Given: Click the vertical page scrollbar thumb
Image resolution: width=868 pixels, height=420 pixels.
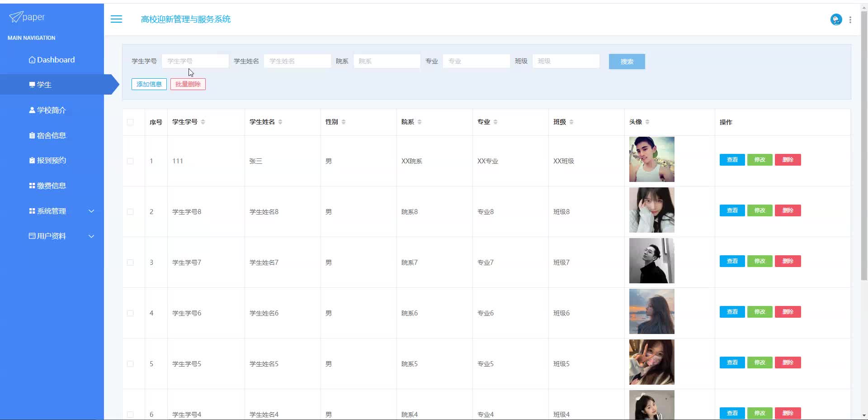Looking at the screenshot, I should coord(864,145).
